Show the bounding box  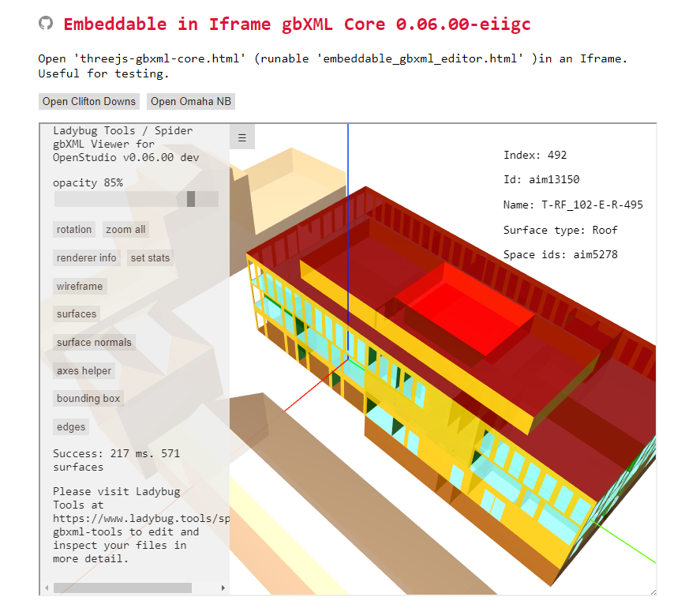click(x=88, y=398)
